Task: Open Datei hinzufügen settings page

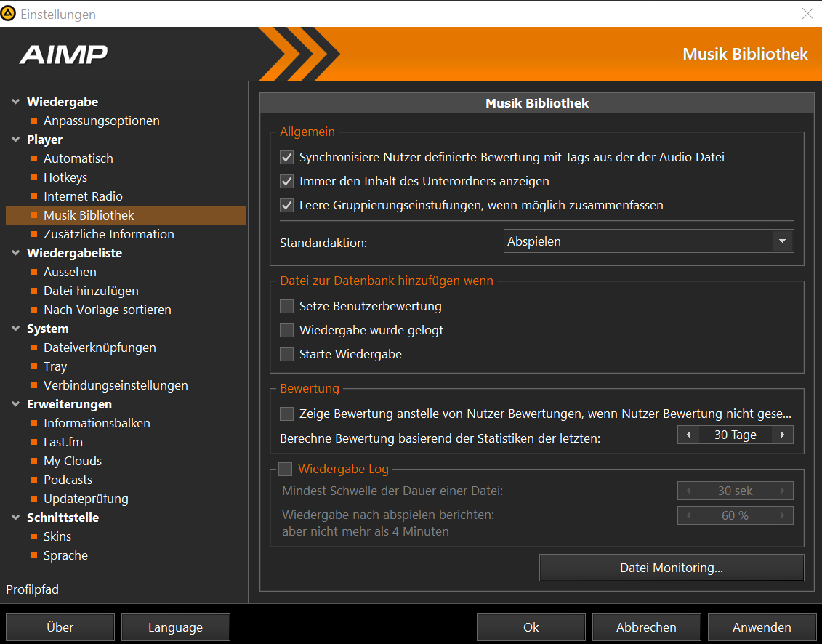Action: click(x=92, y=291)
